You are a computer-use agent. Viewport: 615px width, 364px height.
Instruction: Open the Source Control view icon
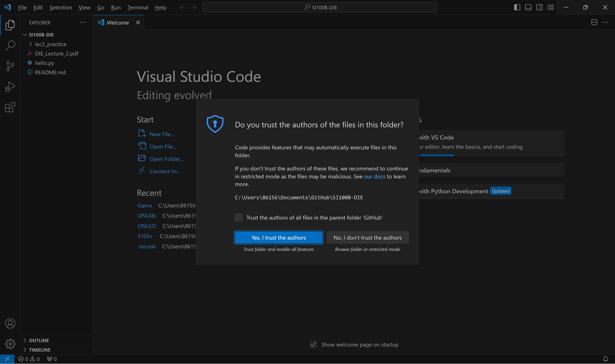pyautogui.click(x=10, y=66)
